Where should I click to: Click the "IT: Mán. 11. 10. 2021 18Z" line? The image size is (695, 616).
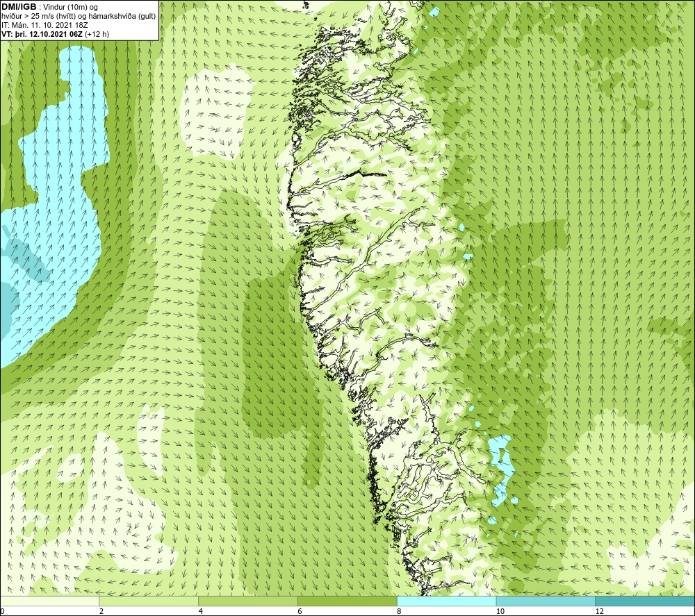pyautogui.click(x=44, y=25)
